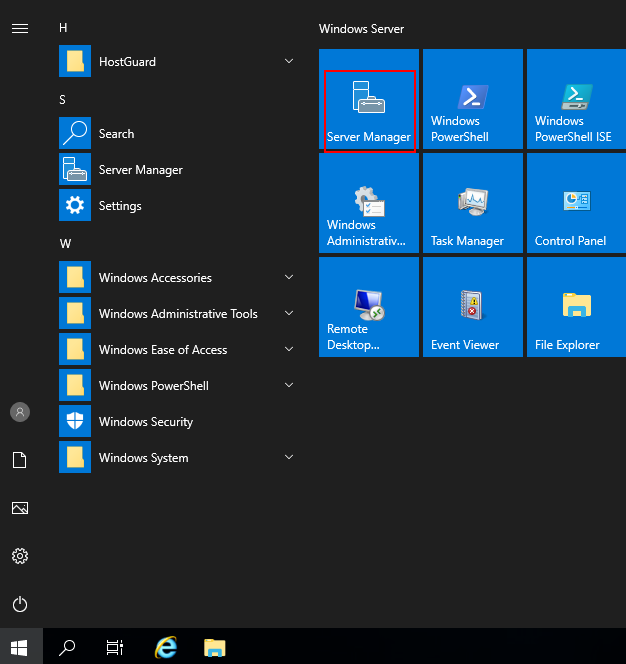Launch the Task Manager tile
626x664 pixels.
click(x=473, y=203)
